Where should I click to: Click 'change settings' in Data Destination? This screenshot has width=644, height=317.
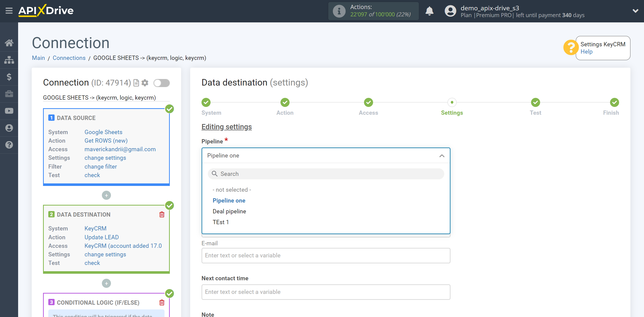105,254
